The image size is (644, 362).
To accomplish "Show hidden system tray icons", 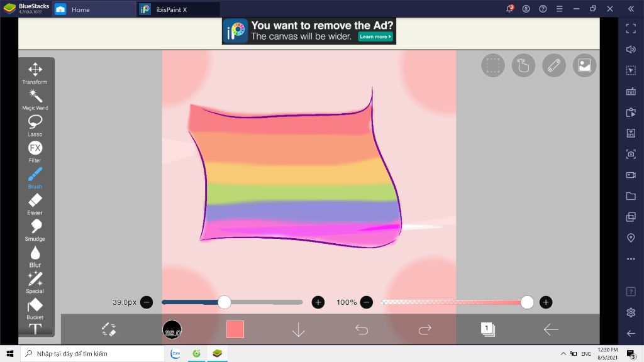I will point(563,353).
